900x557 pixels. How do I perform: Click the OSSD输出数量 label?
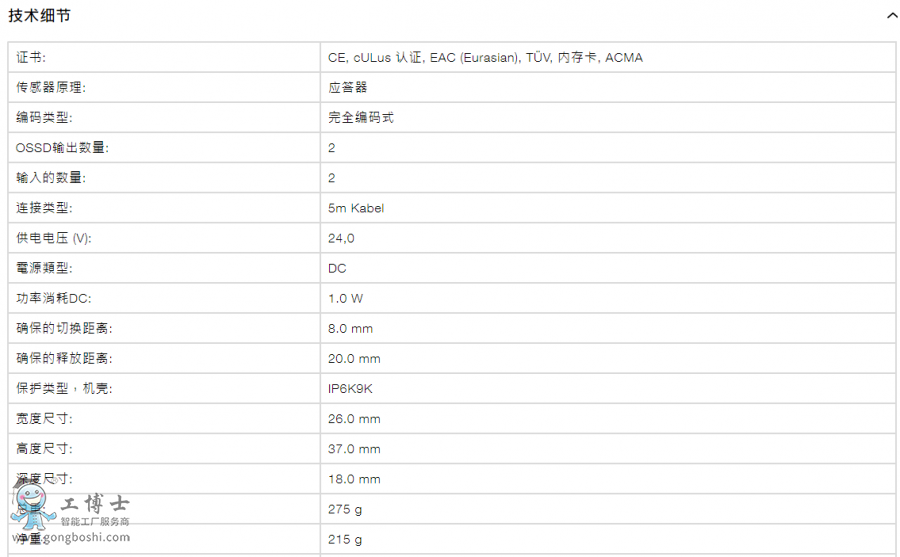point(62,148)
